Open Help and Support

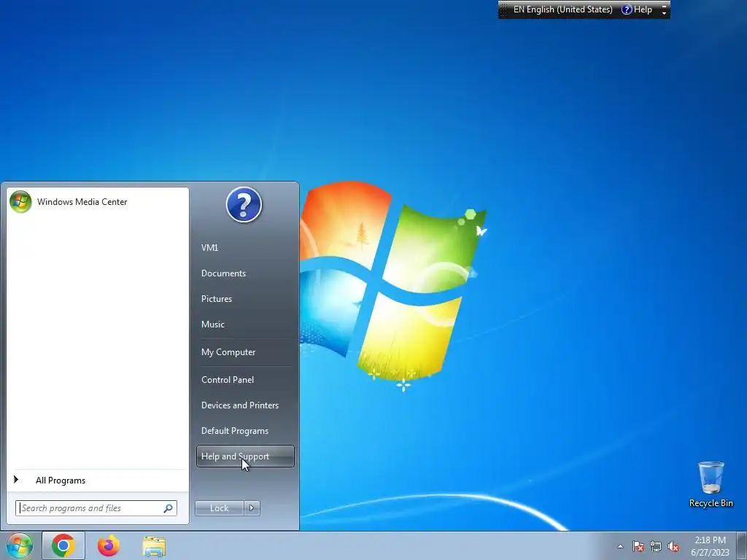245,456
